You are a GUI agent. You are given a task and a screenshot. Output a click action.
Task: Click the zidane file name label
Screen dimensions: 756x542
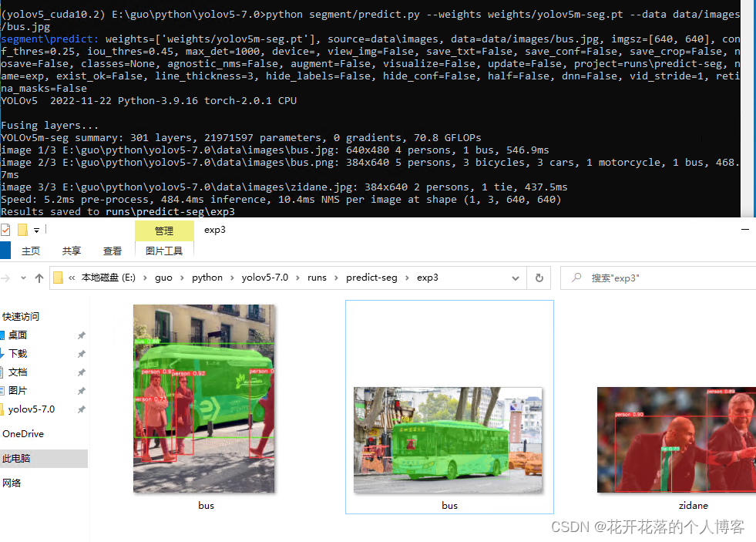(x=694, y=505)
